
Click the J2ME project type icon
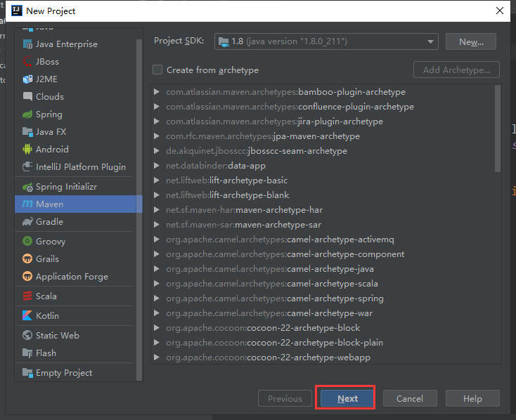(x=27, y=79)
